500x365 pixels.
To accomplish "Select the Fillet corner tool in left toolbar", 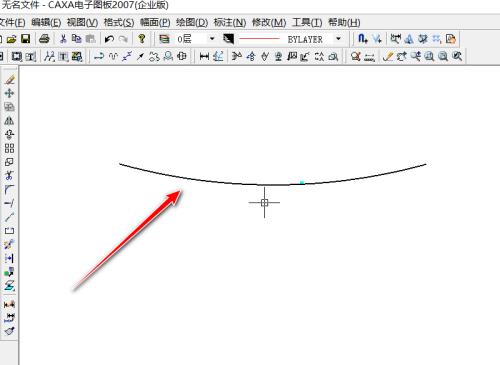I will (x=9, y=189).
